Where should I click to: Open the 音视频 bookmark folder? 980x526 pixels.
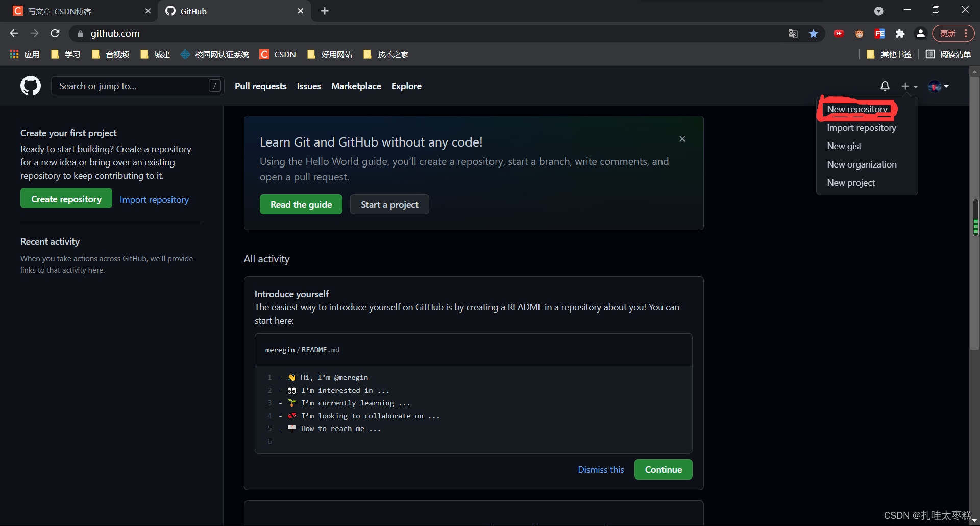coord(110,54)
